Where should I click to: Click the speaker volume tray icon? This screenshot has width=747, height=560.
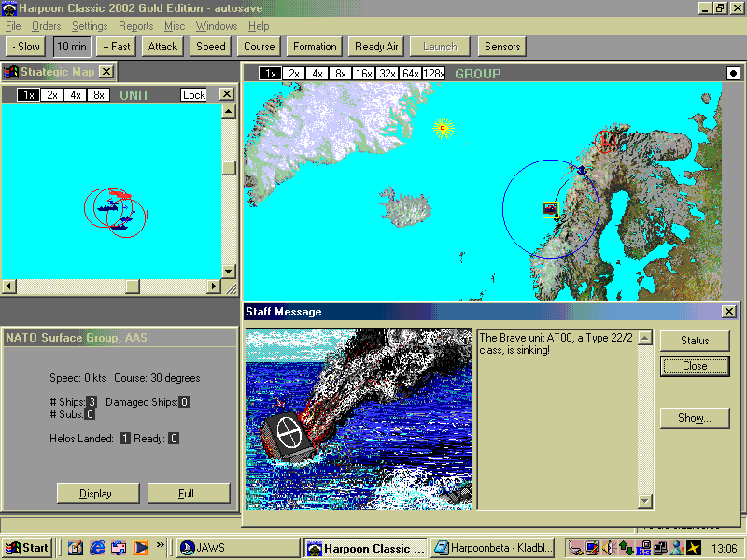609,548
